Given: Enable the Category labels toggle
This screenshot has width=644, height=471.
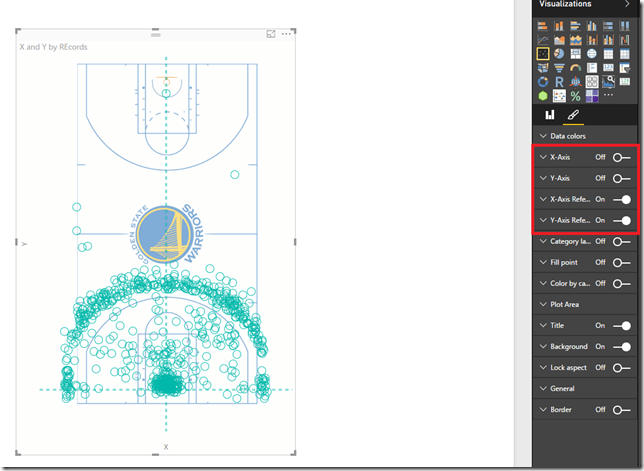Looking at the screenshot, I should pyautogui.click(x=621, y=241).
